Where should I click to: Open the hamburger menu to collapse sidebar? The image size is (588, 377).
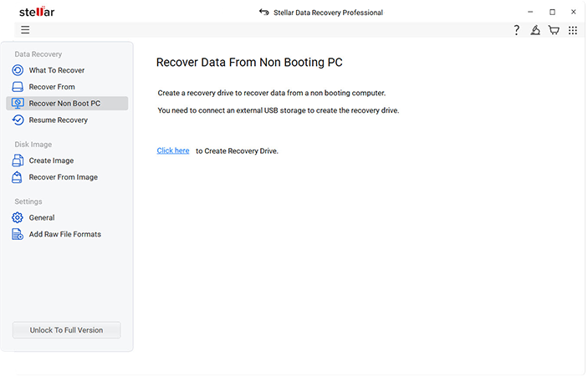tap(25, 30)
